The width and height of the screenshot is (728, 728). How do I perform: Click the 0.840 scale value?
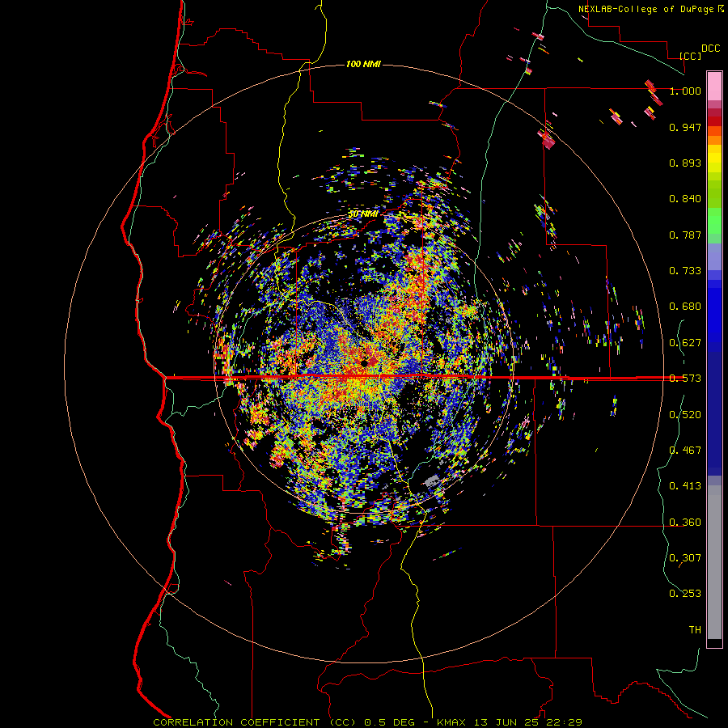coord(685,199)
